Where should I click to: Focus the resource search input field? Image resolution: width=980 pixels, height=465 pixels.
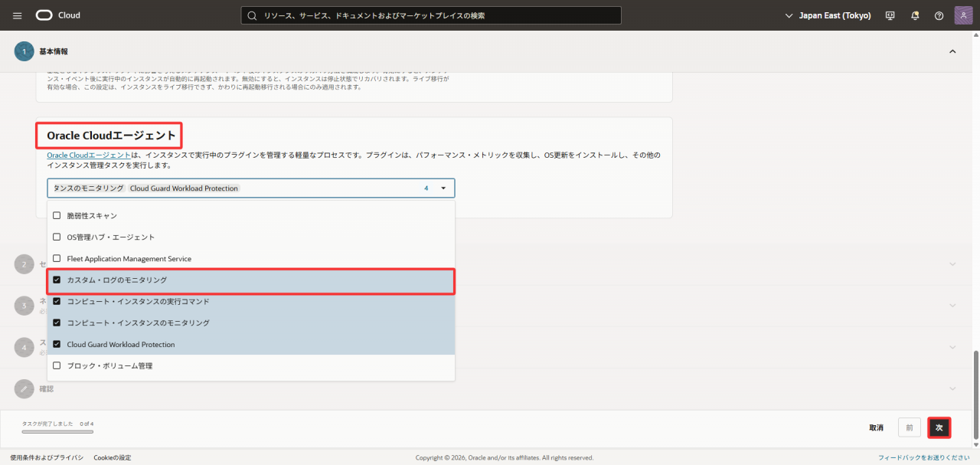[x=431, y=15]
